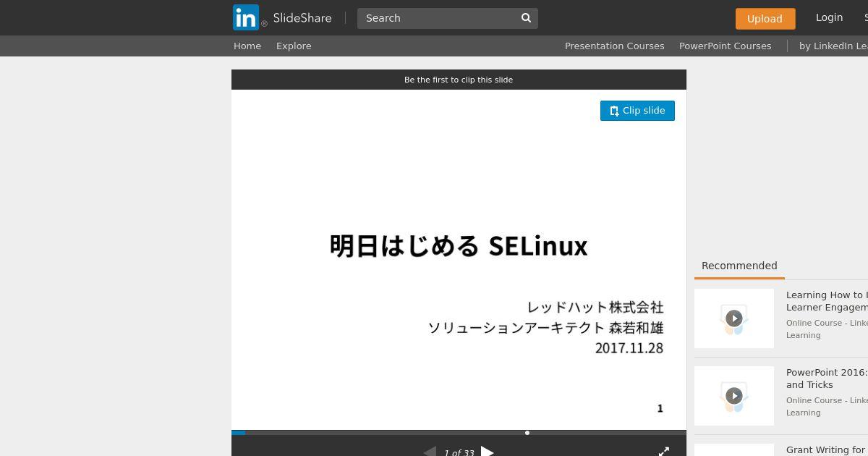The height and width of the screenshot is (456, 868).
Task: Click the Clip slide button
Action: tap(637, 111)
